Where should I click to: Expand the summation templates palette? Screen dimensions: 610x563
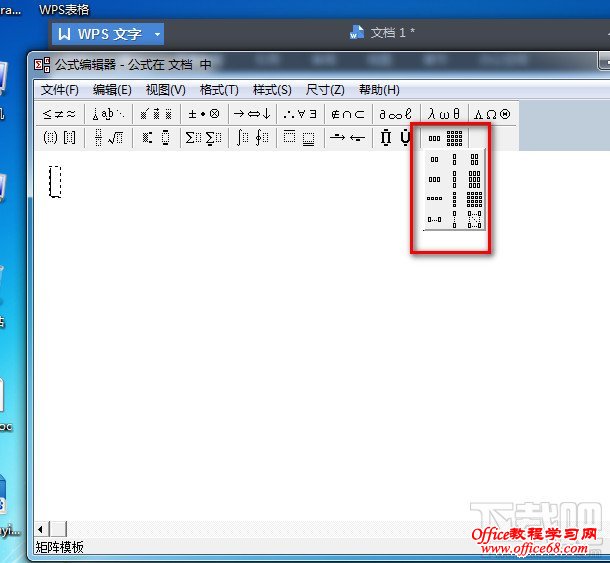click(203, 138)
